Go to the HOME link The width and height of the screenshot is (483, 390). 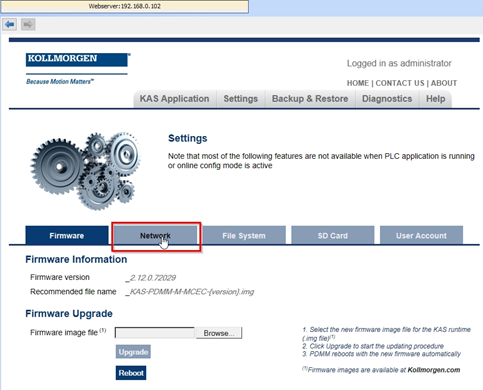point(358,83)
